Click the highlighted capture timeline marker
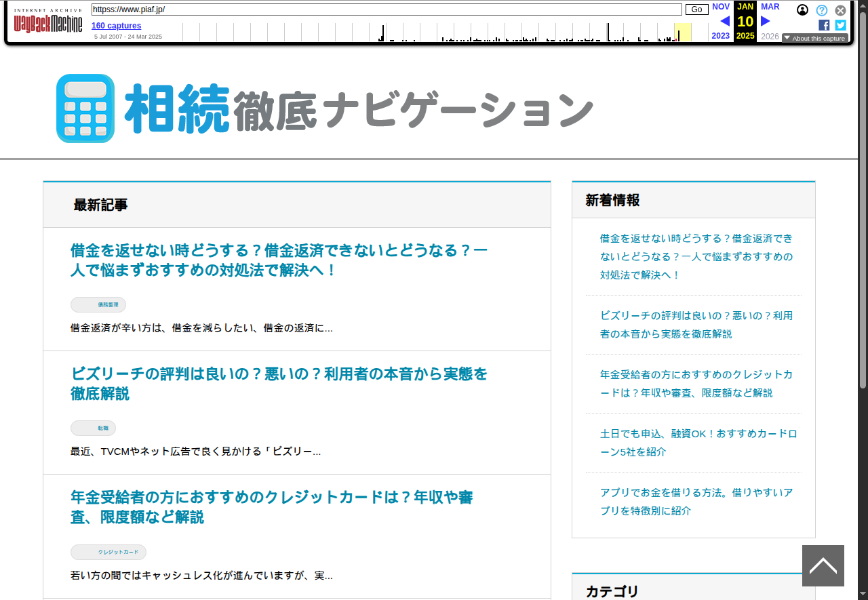Screen dimensions: 868x600 [x=682, y=33]
